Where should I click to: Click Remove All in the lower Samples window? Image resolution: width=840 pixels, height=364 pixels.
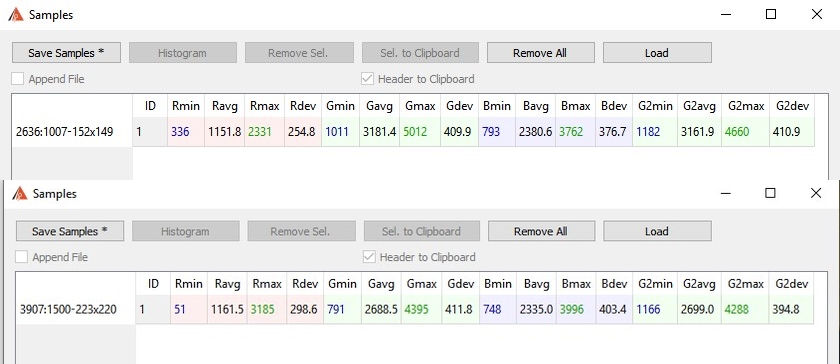(x=541, y=231)
